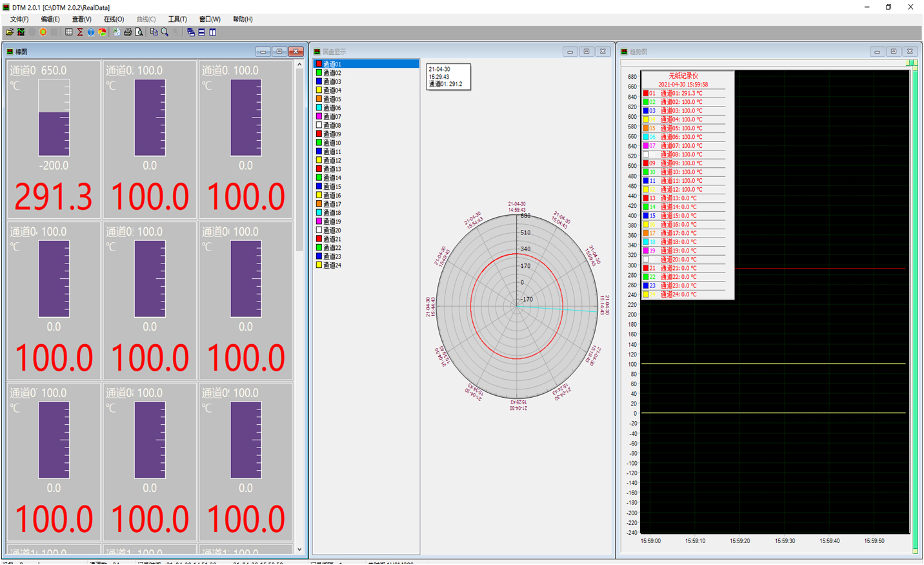Click the orange circle record icon
This screenshot has height=565, width=924.
43,32
